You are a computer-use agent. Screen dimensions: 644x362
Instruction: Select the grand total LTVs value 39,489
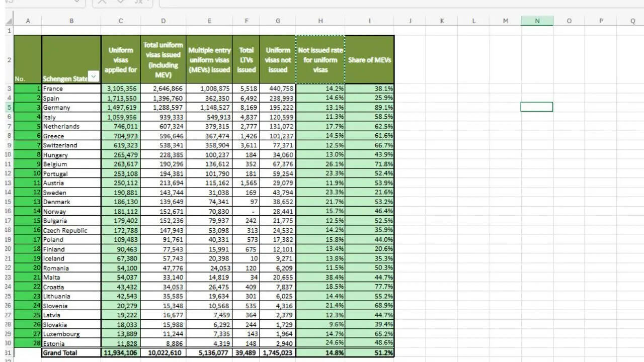pos(246,352)
